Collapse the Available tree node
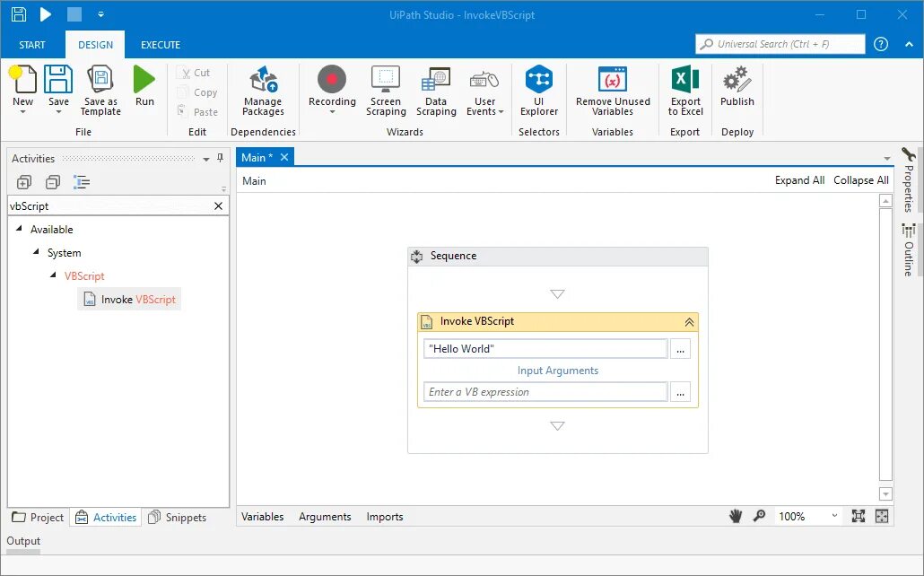 click(x=19, y=228)
